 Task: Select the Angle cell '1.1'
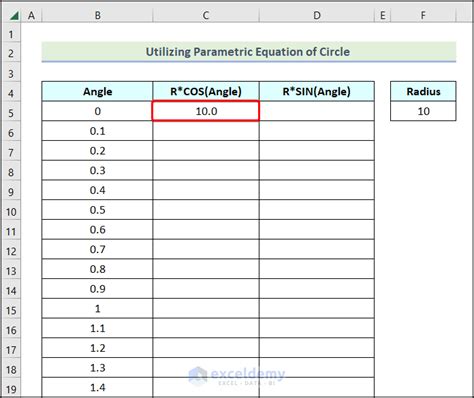(x=97, y=328)
